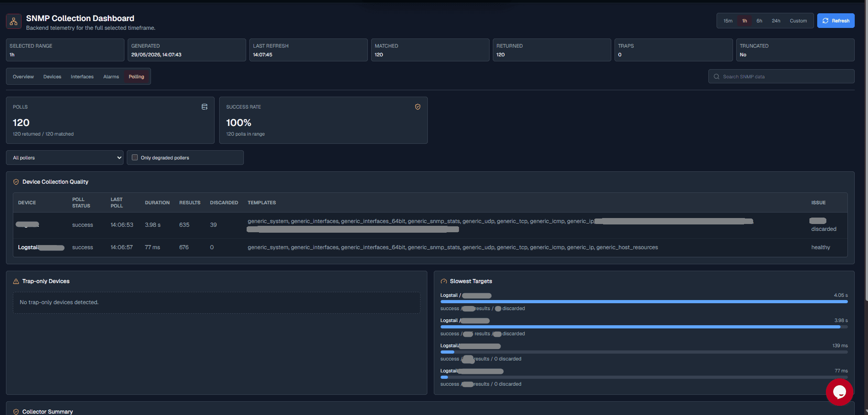
Task: Click the MATCHED 120 stat card
Action: 430,50
